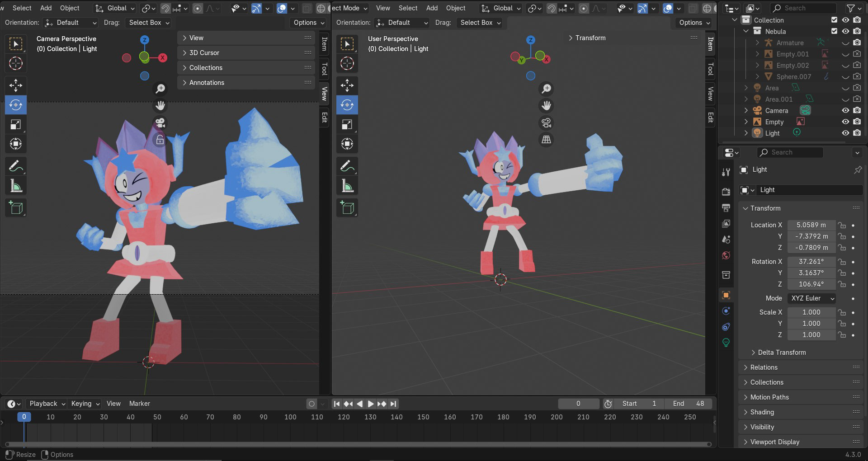Image resolution: width=868 pixels, height=461 pixels.
Task: Pin the Light properties context
Action: click(x=858, y=169)
